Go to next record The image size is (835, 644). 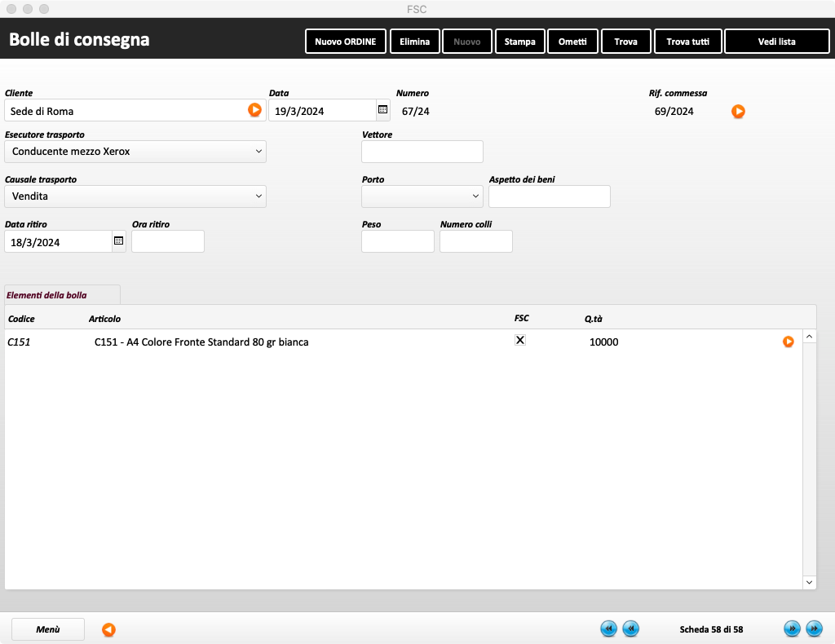[x=792, y=629]
